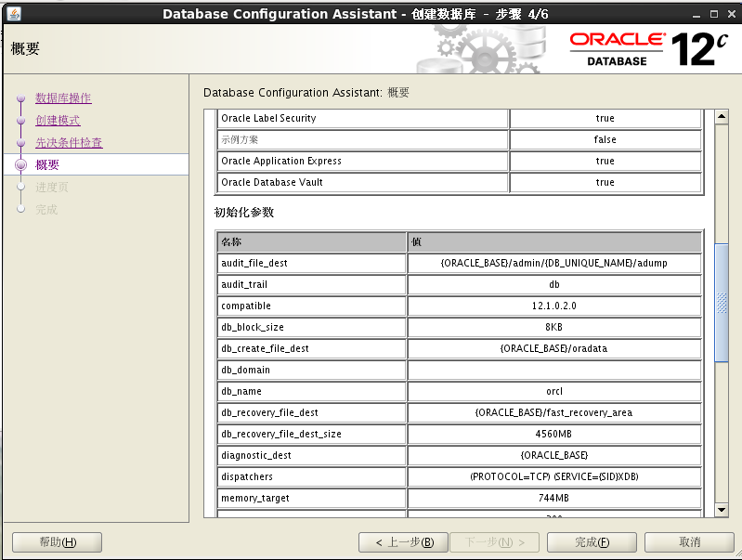Click the 值 column header

pos(554,241)
